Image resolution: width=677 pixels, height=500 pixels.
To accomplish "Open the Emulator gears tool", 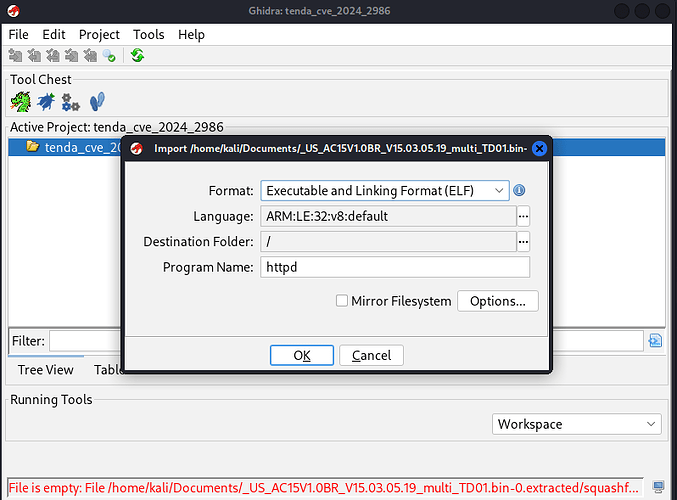I will pos(70,102).
